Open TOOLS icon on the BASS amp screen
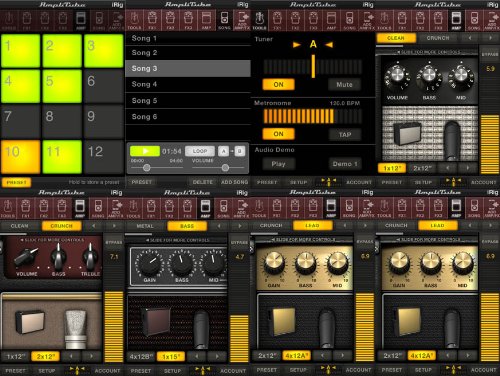This screenshot has height=376, width=500. [133, 208]
